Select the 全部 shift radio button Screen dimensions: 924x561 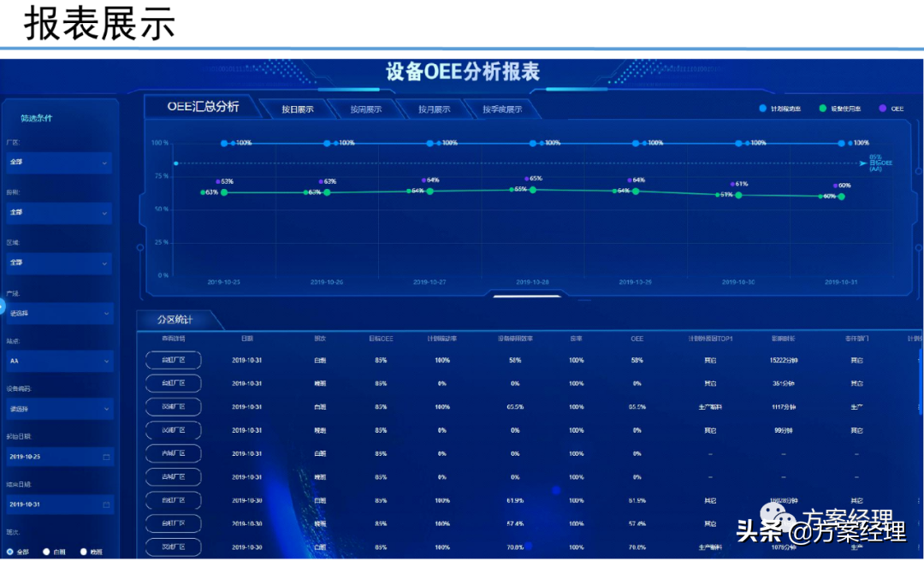click(10, 552)
